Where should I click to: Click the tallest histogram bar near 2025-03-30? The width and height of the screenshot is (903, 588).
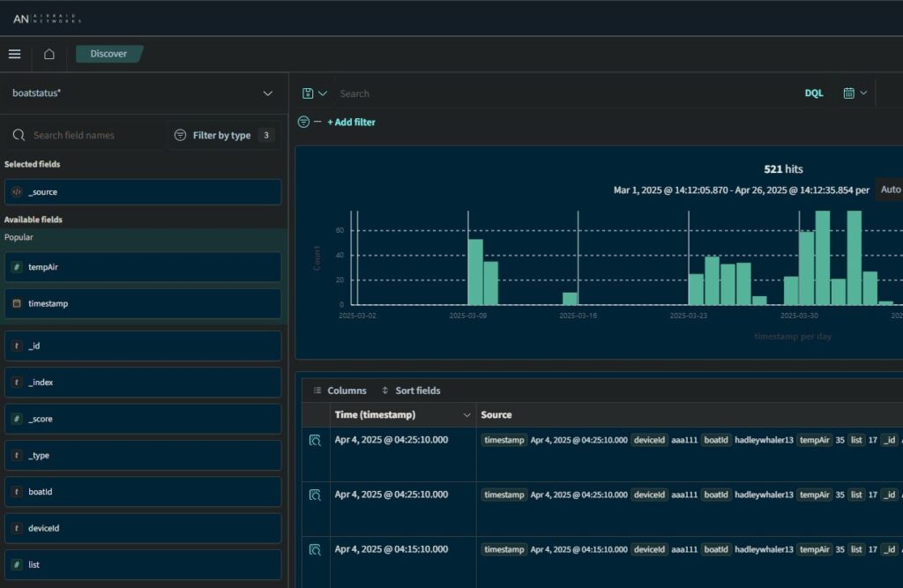[x=822, y=257]
